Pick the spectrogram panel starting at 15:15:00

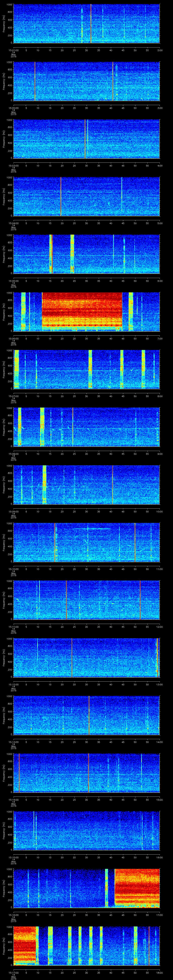click(x=86, y=831)
